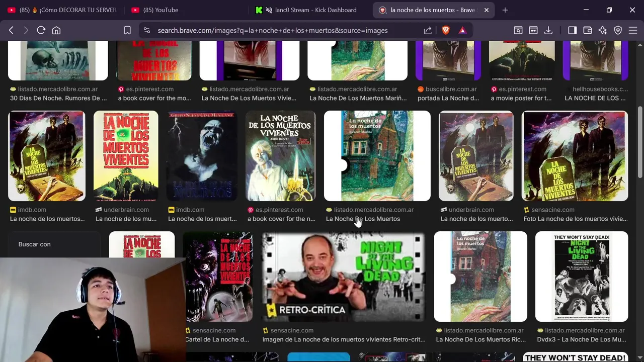Open the tab search icon in toolbar
The width and height of the screenshot is (644, 362).
(518, 30)
